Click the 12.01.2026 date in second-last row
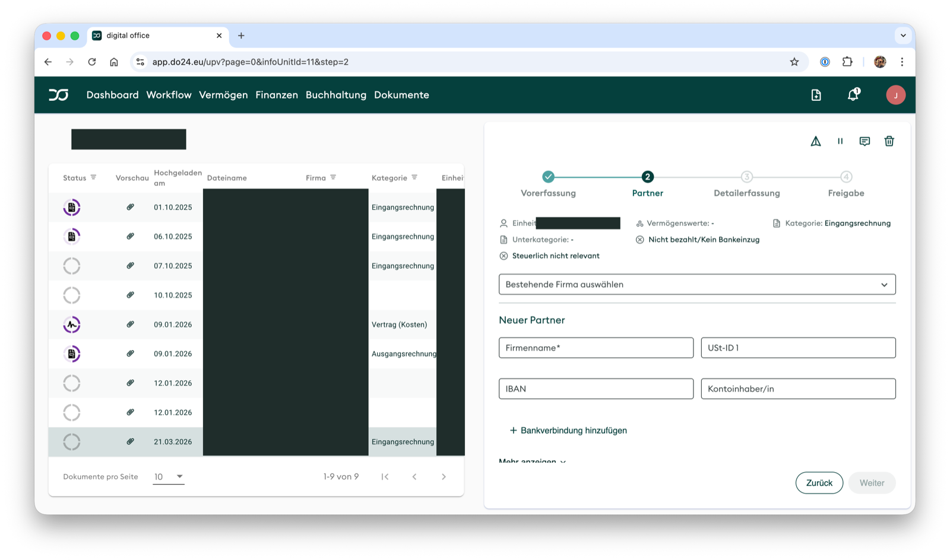Screen dimensions: 950x560 pos(173,412)
